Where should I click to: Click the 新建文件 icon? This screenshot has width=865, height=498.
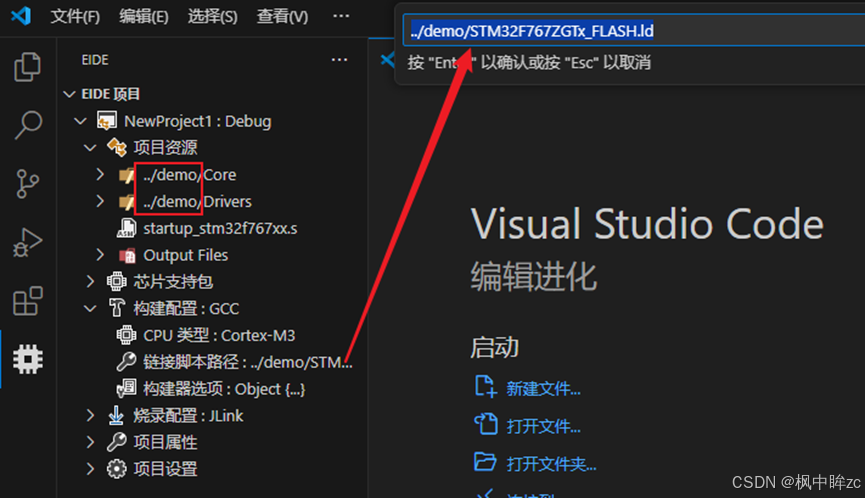coord(485,386)
